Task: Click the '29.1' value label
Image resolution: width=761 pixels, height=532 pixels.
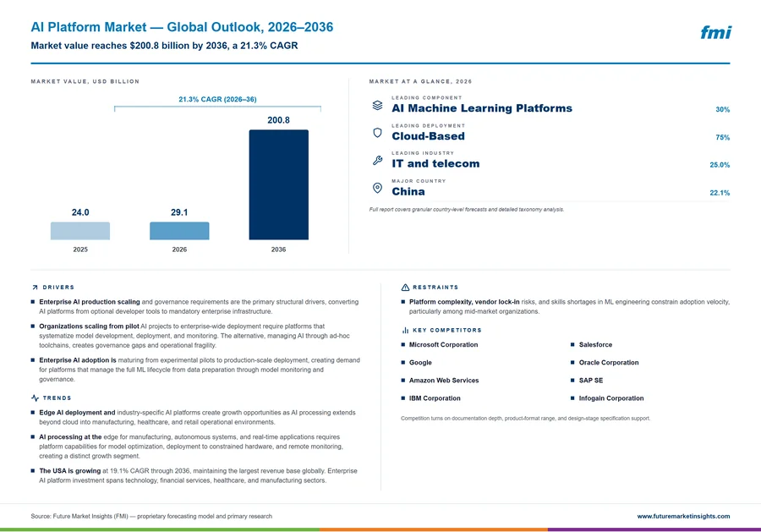Action: tap(179, 212)
